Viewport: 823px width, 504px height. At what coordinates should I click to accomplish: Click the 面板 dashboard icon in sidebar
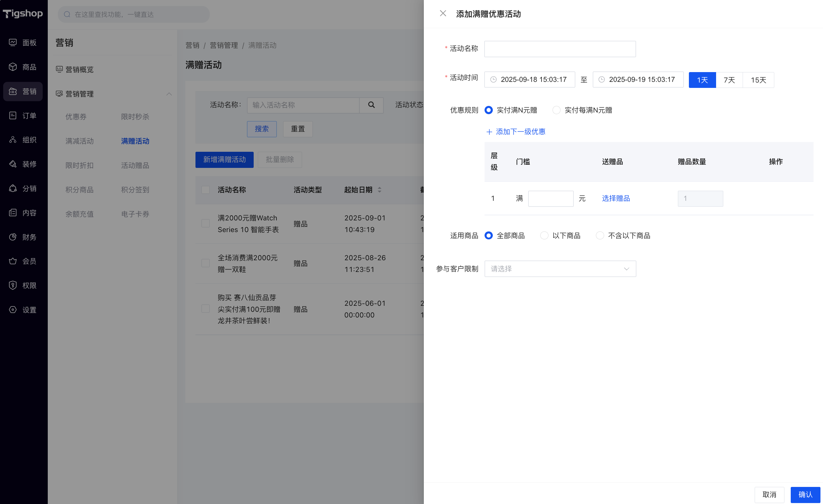coord(13,42)
